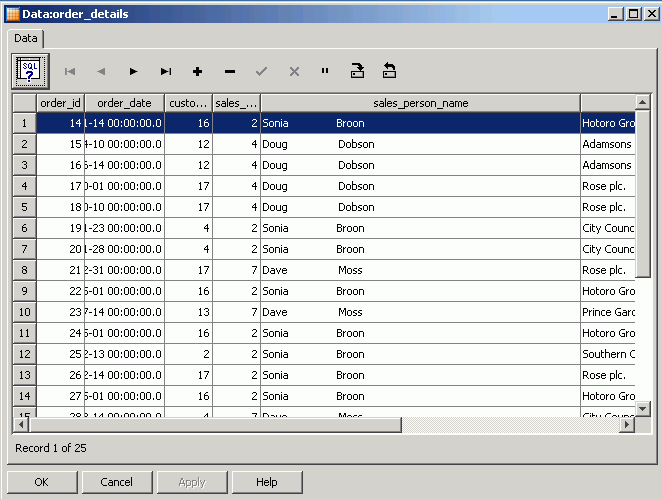This screenshot has width=662, height=499.
Task: Click 'Dave Moss' cell in row 8
Action: pyautogui.click(x=421, y=270)
